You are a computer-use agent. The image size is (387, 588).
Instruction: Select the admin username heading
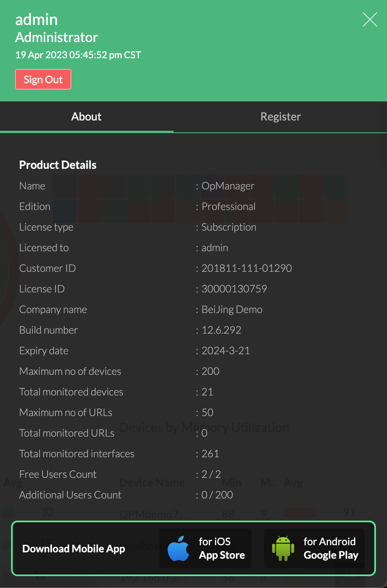[x=36, y=19]
